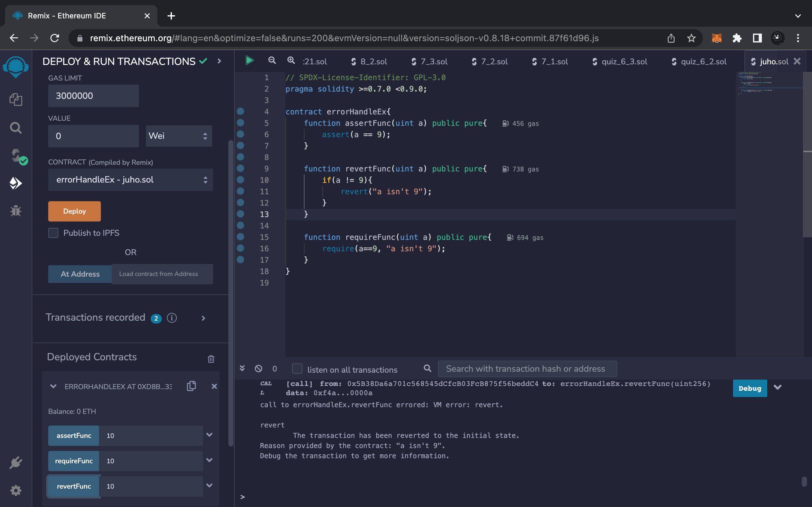Screen dimensions: 812x507
Task: Click the revertFunc function button
Action: (74, 486)
